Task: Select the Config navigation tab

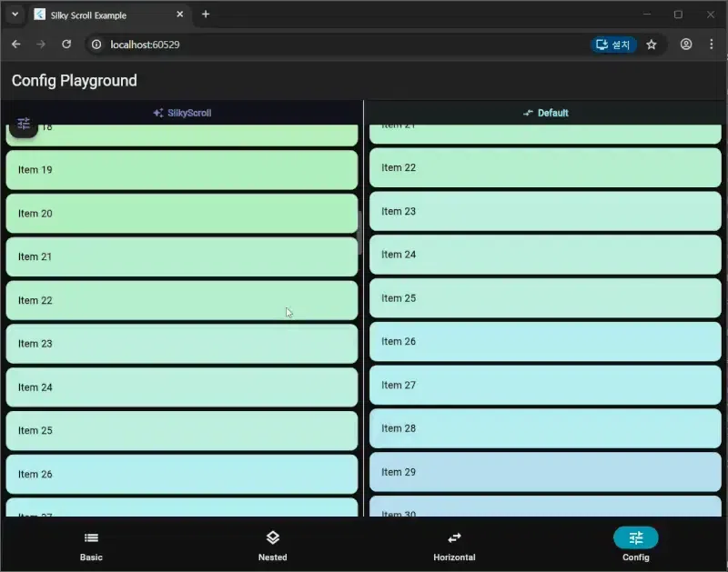Action: (x=635, y=546)
